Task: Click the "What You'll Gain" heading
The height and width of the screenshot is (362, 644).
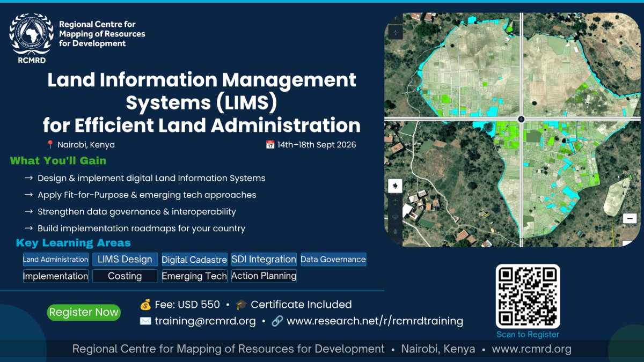Action: click(x=58, y=160)
